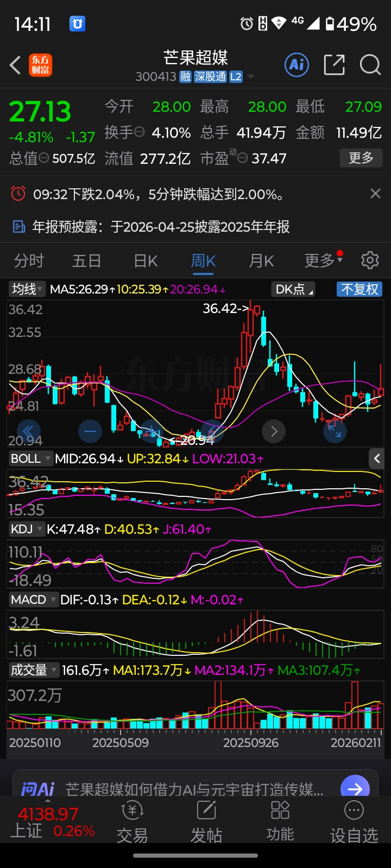The width and height of the screenshot is (391, 868).
Task: Tap the info icon next to 总值
Action: pyautogui.click(x=44, y=158)
